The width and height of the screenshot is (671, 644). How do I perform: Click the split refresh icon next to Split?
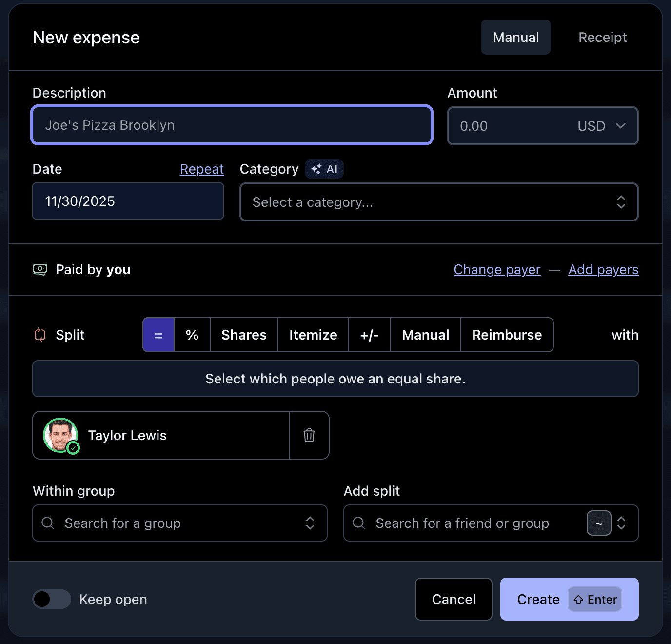coord(40,335)
